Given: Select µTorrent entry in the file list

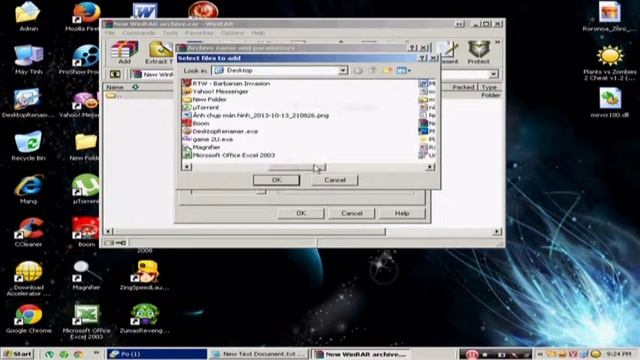Looking at the screenshot, I should click(201, 107).
